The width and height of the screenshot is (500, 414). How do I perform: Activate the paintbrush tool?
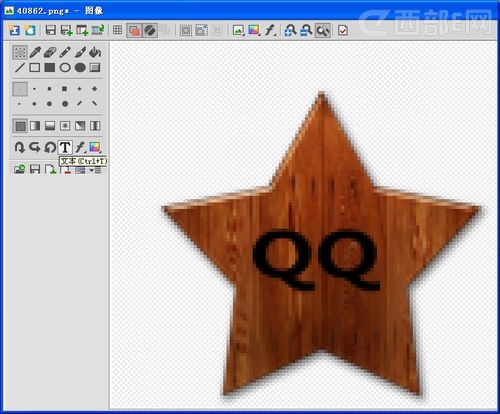coord(80,52)
